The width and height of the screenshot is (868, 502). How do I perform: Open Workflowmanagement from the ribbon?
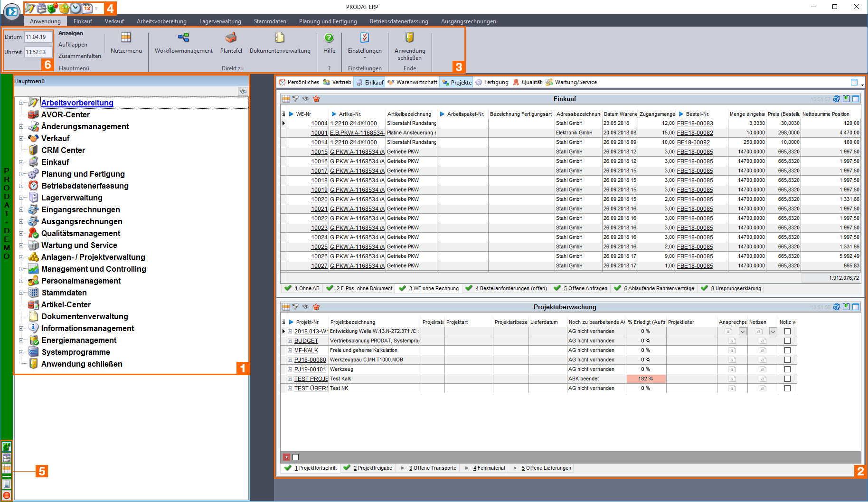point(183,43)
